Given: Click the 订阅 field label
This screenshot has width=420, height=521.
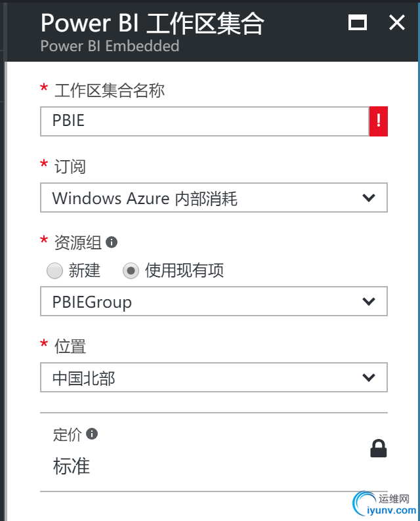Looking at the screenshot, I should point(70,166).
